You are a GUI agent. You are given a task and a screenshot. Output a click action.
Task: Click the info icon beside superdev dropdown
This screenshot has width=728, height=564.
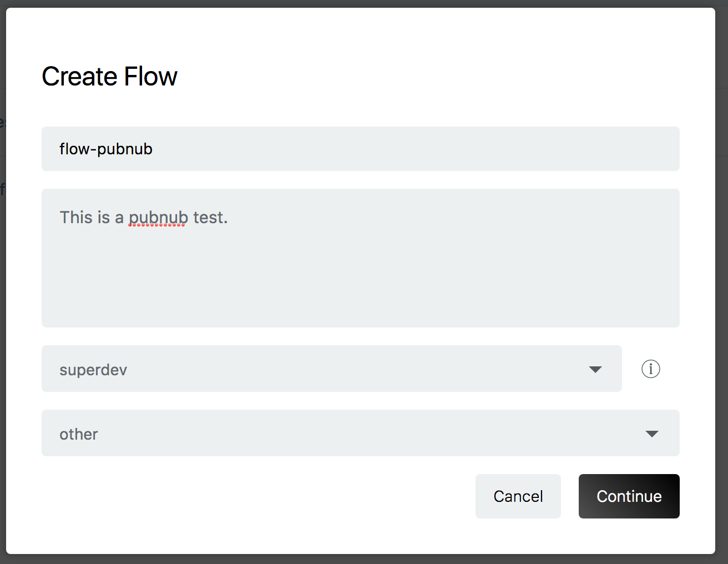click(650, 369)
